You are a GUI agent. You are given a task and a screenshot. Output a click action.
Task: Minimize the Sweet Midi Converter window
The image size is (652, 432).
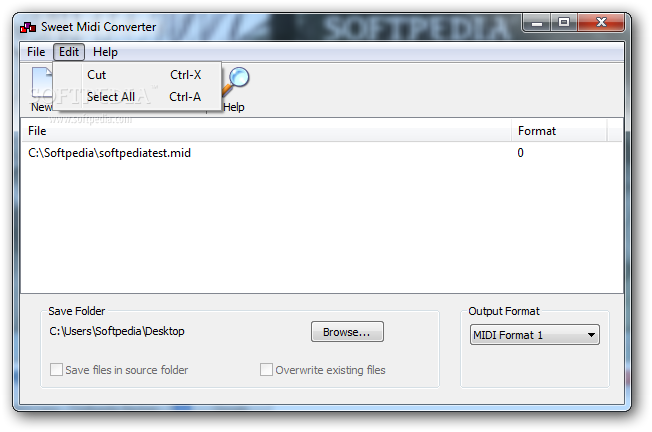(537, 22)
